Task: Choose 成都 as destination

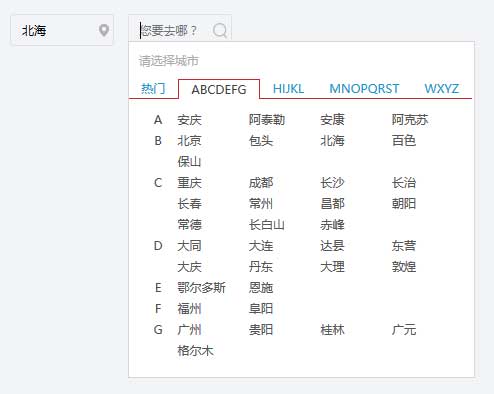Action: [261, 183]
